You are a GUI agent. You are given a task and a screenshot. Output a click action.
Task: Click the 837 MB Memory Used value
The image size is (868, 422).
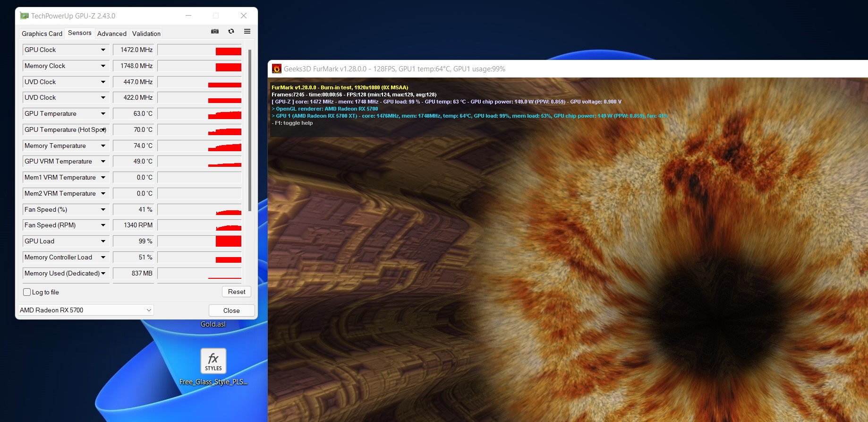[x=135, y=274]
